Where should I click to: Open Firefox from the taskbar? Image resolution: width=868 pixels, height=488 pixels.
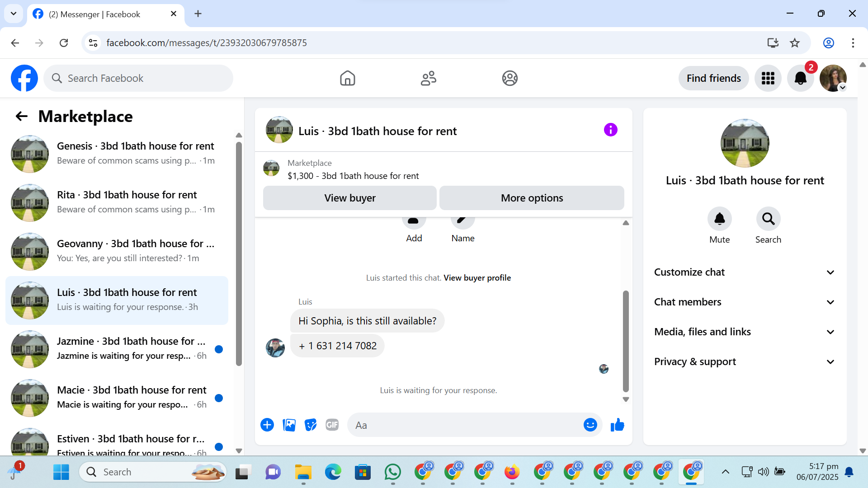click(512, 472)
